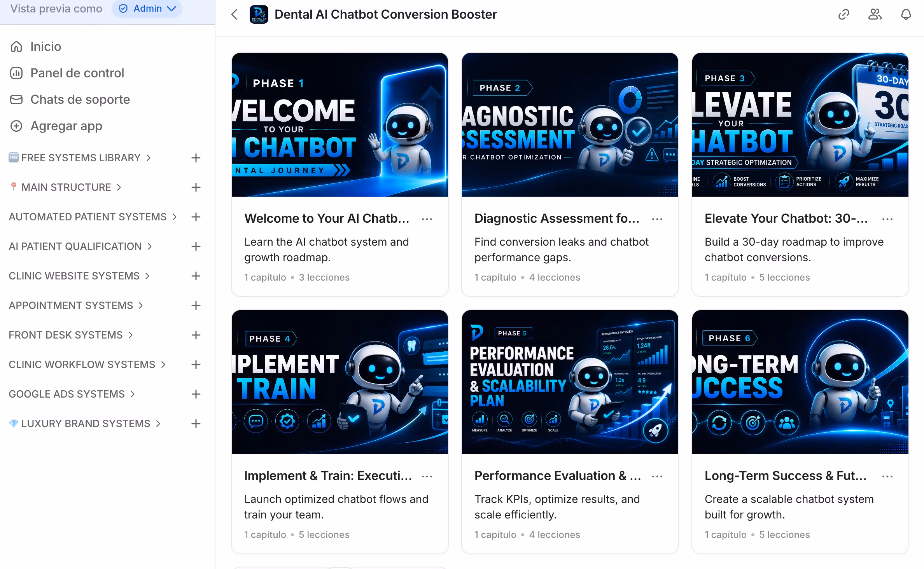Open three-dot menu on Long-Term Success card
Screen dimensions: 924x569
pos(887,476)
